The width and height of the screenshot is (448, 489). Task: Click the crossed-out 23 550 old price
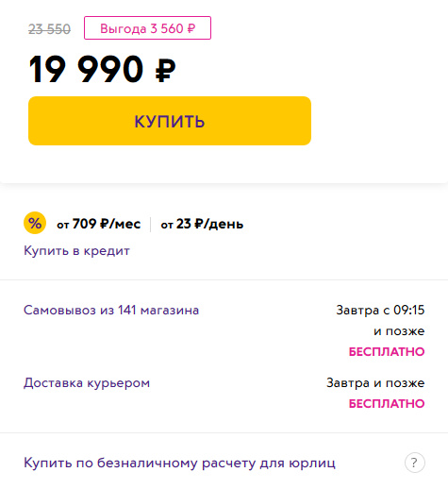49,29
